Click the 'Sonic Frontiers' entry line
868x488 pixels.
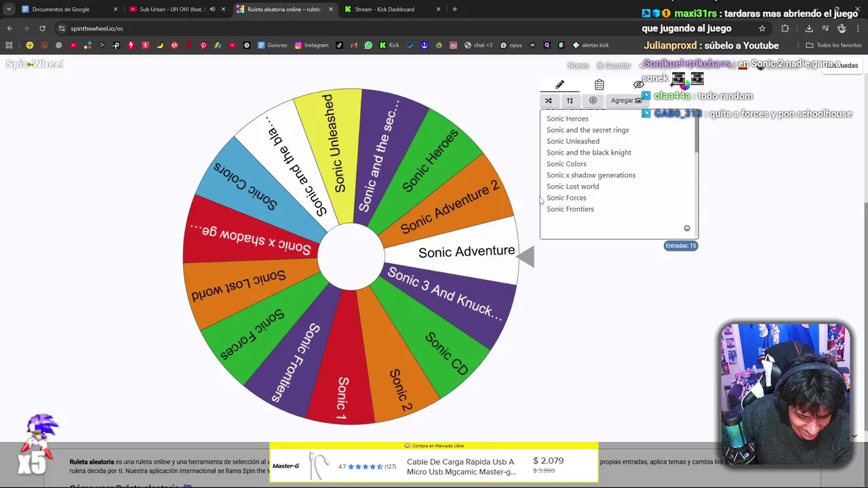coord(570,209)
